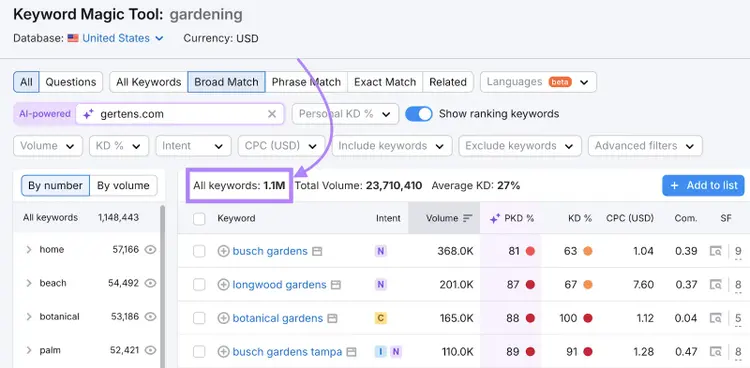Click the United States flag icon
Screen dimensions: 750x368
coord(73,38)
